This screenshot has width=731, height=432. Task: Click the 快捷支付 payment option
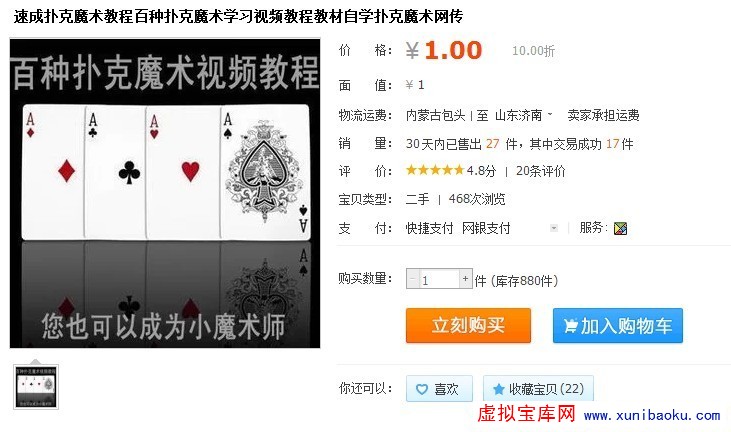coord(429,228)
